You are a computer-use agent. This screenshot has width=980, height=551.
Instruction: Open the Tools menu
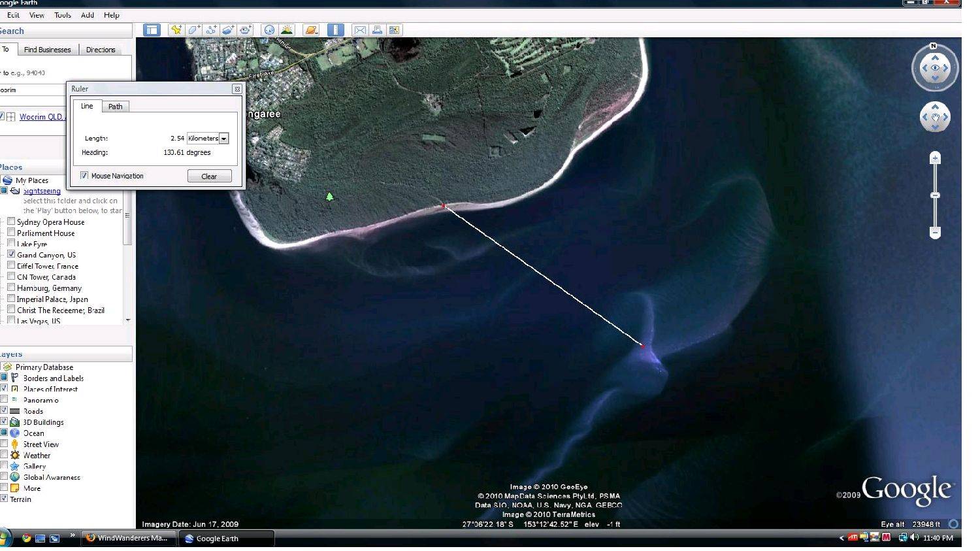[x=63, y=15]
